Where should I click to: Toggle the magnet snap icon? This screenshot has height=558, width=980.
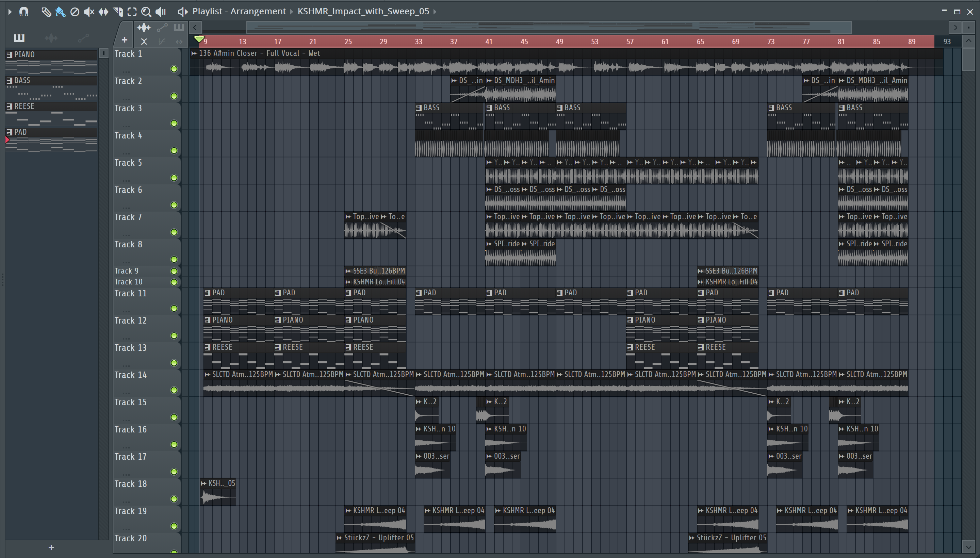(x=24, y=12)
